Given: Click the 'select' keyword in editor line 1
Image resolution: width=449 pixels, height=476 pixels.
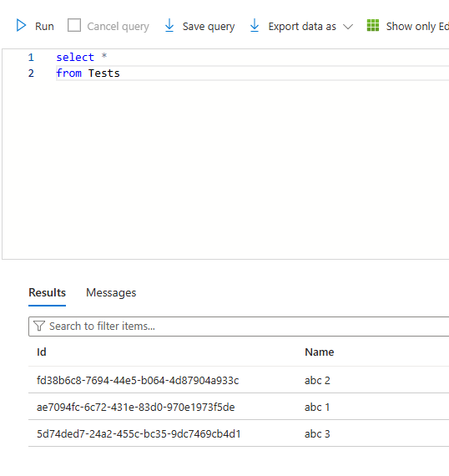Looking at the screenshot, I should [75, 57].
